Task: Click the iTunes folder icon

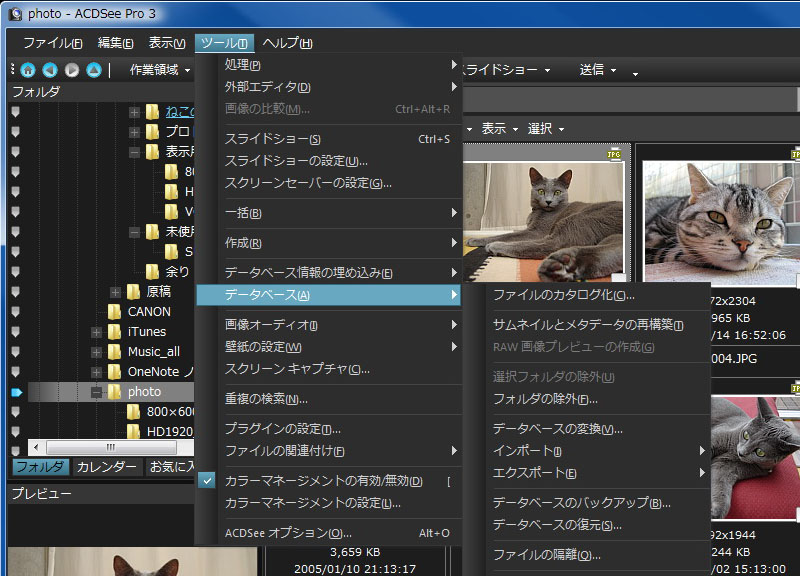Action: 114,331
